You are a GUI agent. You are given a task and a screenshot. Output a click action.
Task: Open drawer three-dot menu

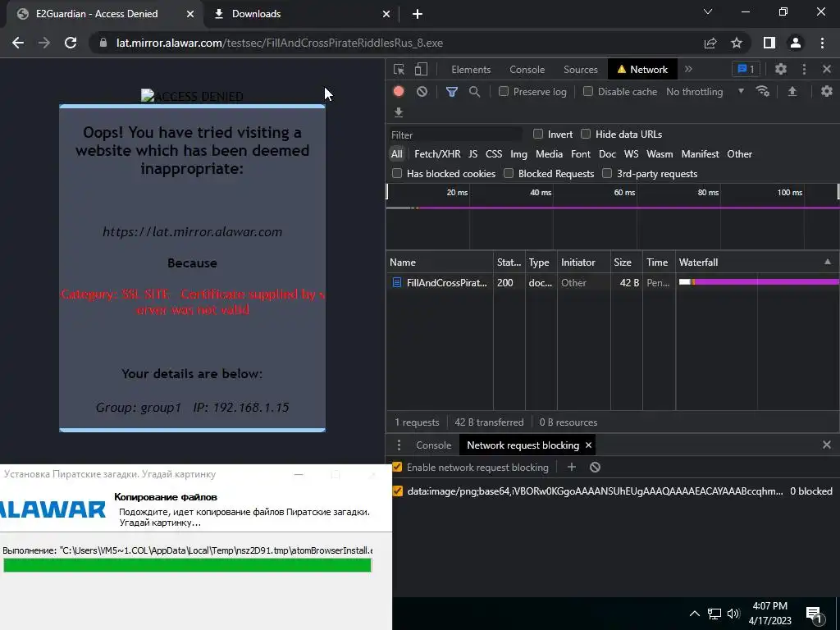(399, 445)
